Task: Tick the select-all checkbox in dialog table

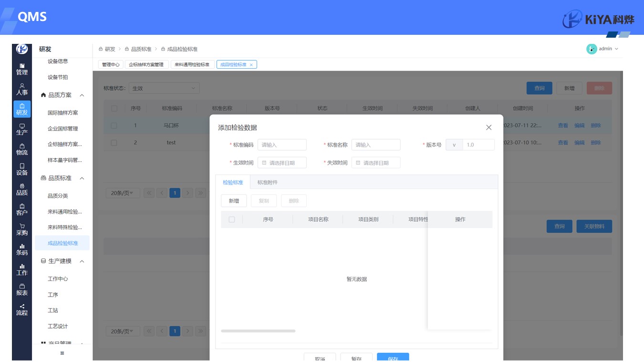Action: pyautogui.click(x=232, y=219)
